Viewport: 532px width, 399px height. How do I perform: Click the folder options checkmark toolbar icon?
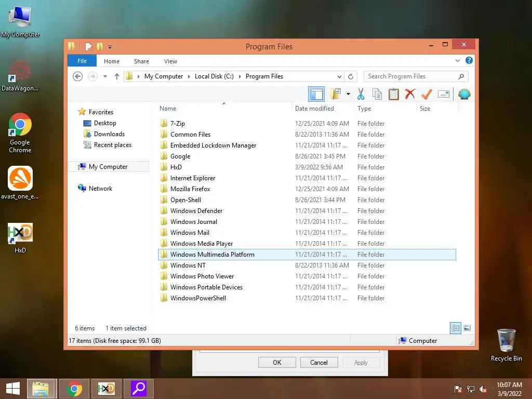336,94
